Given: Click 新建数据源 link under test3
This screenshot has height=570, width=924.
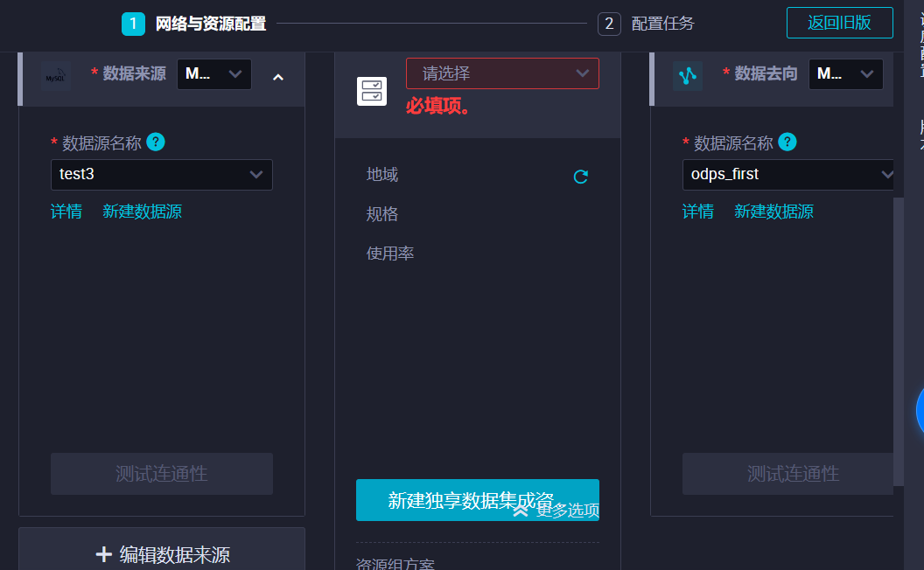Looking at the screenshot, I should click(x=142, y=212).
